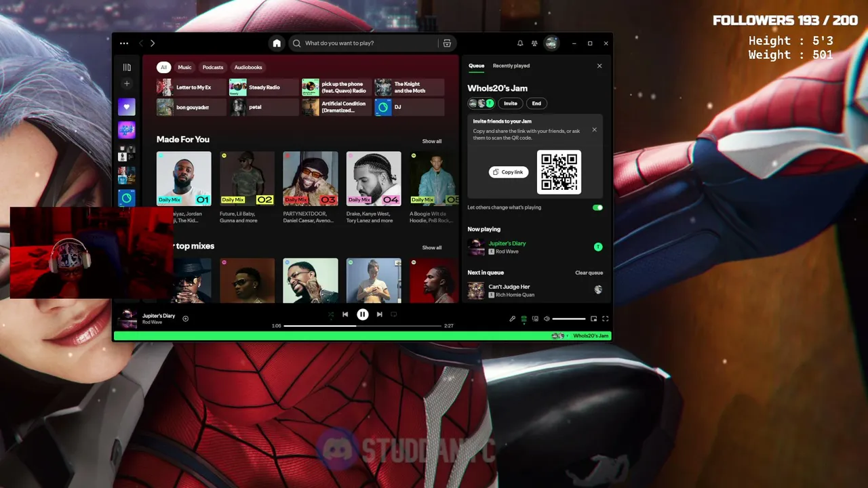
Task: Create a new playlist with plus icon
Action: click(x=127, y=84)
